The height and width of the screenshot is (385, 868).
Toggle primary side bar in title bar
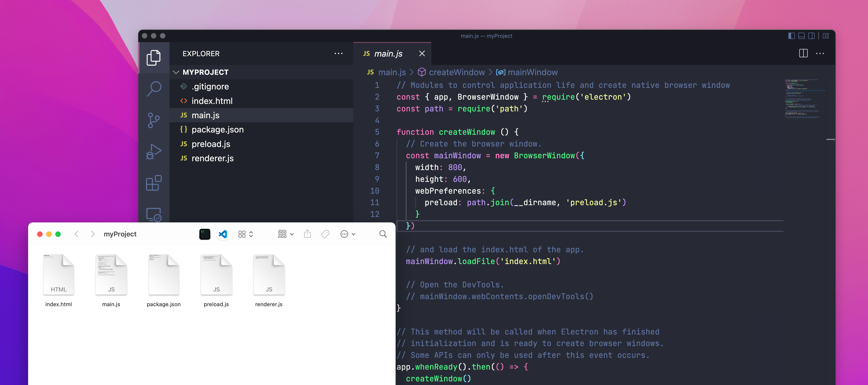(x=791, y=36)
